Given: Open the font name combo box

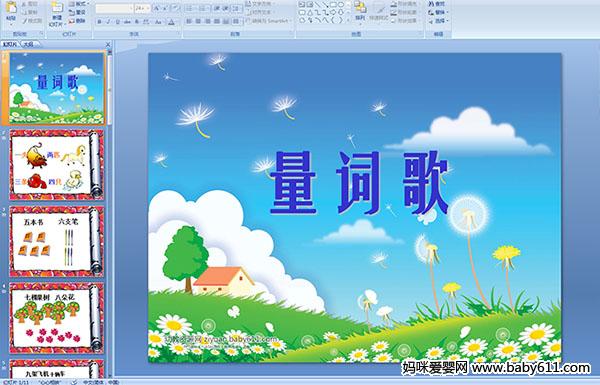Looking at the screenshot, I should [114, 8].
